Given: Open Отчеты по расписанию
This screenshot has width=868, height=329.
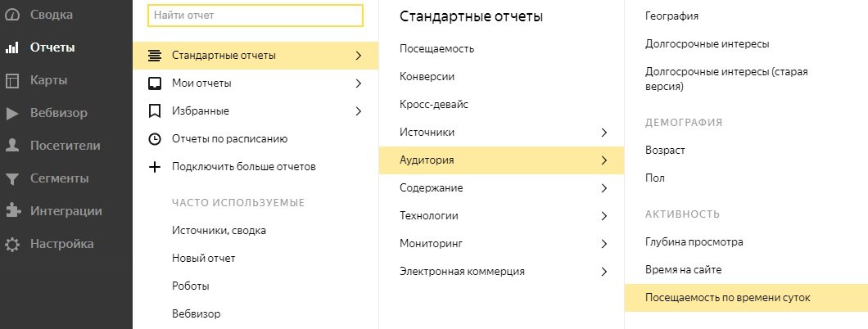Looking at the screenshot, I should 230,139.
